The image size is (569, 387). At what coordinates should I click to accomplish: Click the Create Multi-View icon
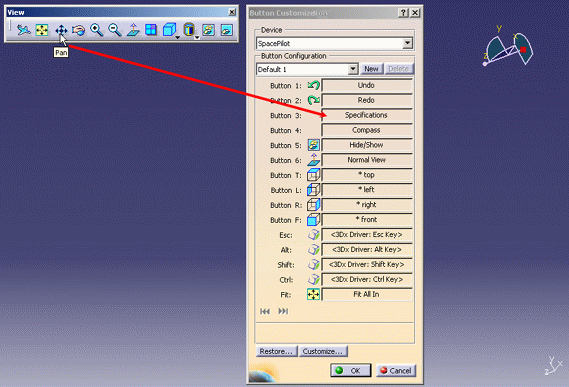(x=151, y=30)
